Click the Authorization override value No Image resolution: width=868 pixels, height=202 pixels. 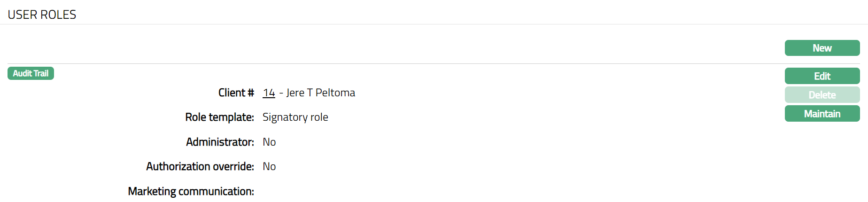coord(269,166)
